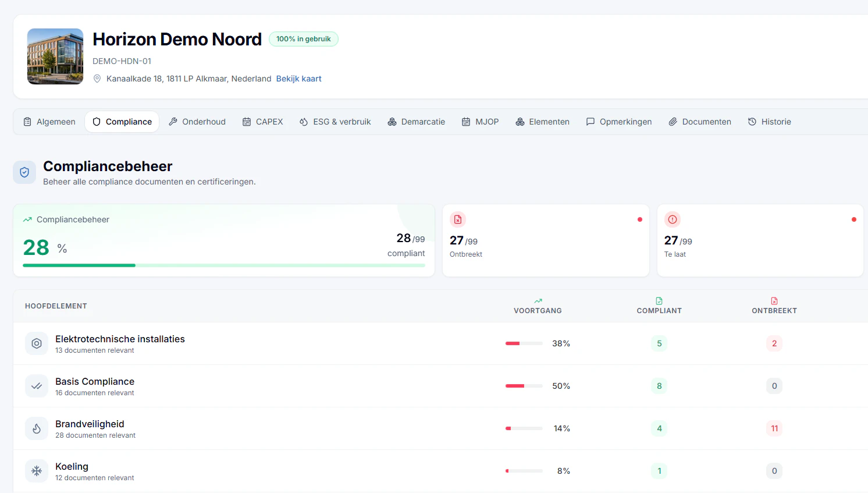The height and width of the screenshot is (493, 868).
Task: Go to ESG & verbruik tab
Action: click(335, 122)
